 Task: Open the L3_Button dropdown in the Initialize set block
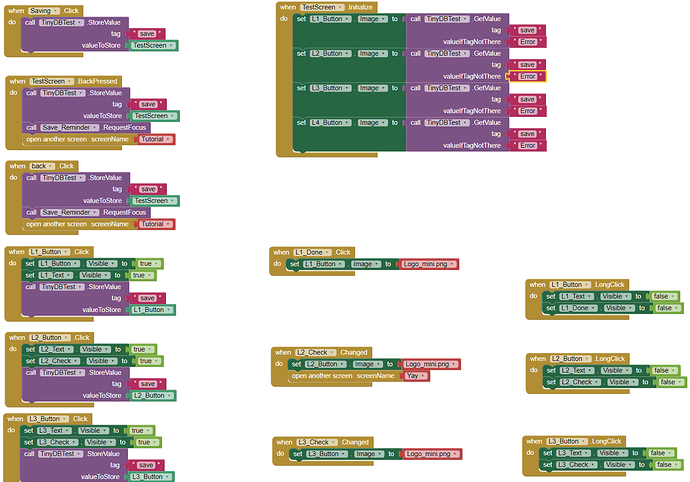(330, 88)
